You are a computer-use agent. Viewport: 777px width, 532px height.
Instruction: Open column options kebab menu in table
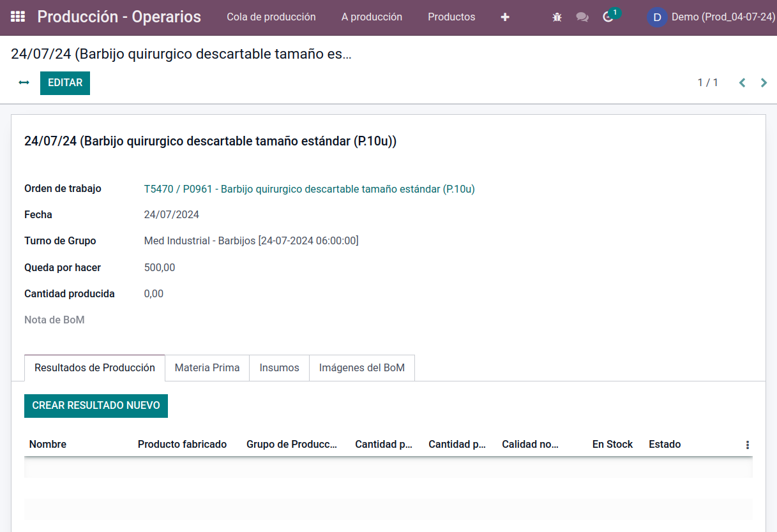coord(748,445)
